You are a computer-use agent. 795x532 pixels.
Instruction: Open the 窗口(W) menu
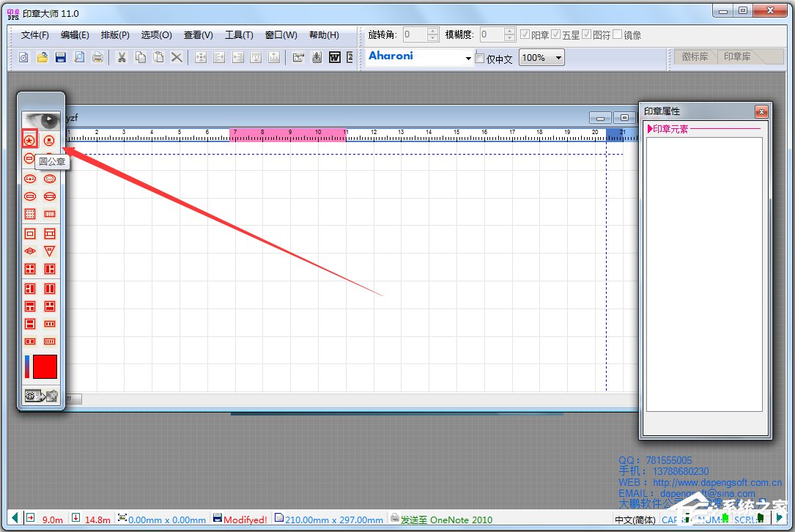point(281,35)
